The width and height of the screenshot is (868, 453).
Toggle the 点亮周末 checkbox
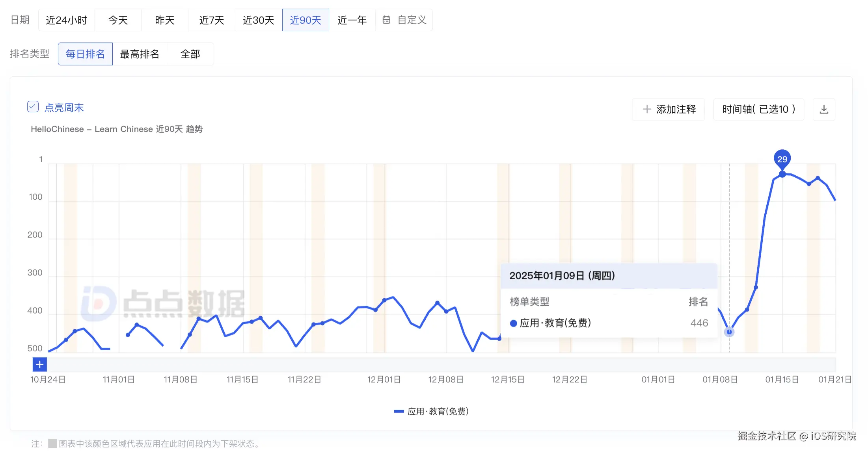(33, 107)
